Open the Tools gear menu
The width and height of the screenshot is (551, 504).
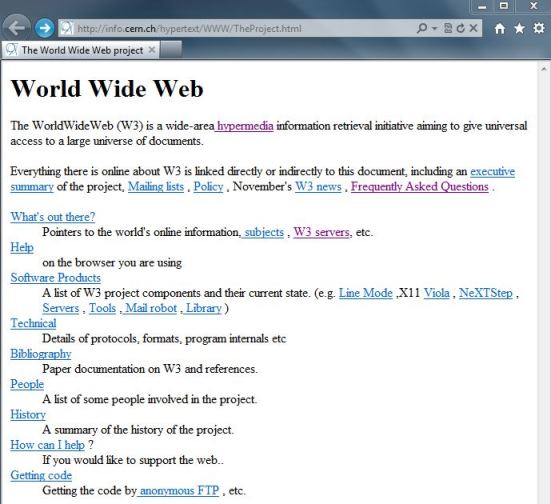pyautogui.click(x=539, y=28)
